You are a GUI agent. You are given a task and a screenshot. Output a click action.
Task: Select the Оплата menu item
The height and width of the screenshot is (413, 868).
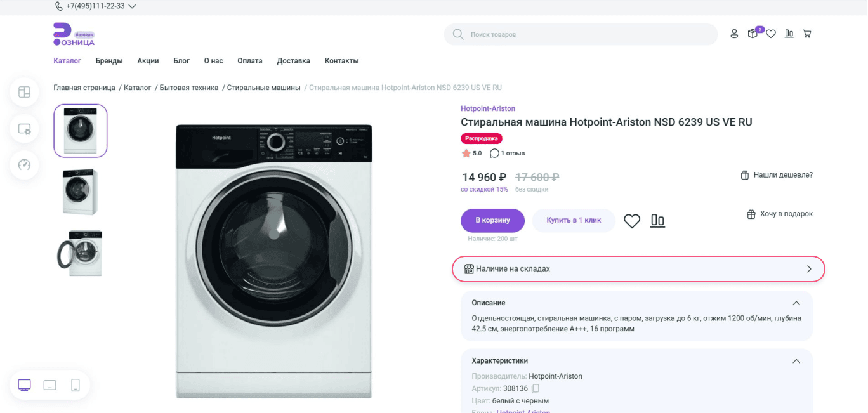[250, 61]
